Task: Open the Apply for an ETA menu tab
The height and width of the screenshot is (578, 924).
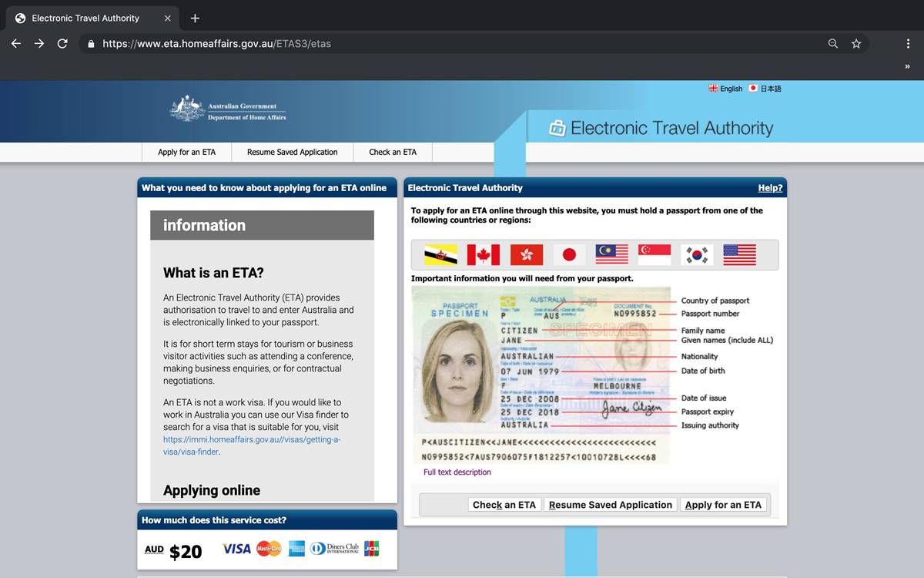Action: coord(186,152)
